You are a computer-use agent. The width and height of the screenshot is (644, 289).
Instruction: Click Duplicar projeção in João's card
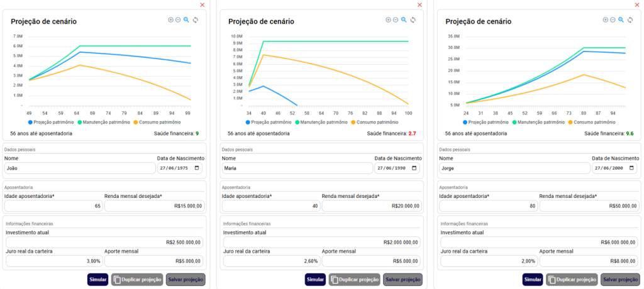click(x=137, y=280)
